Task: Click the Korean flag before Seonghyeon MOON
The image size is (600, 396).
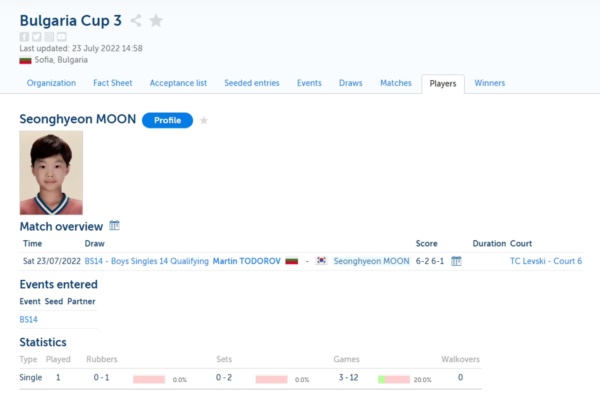Action: pyautogui.click(x=321, y=261)
